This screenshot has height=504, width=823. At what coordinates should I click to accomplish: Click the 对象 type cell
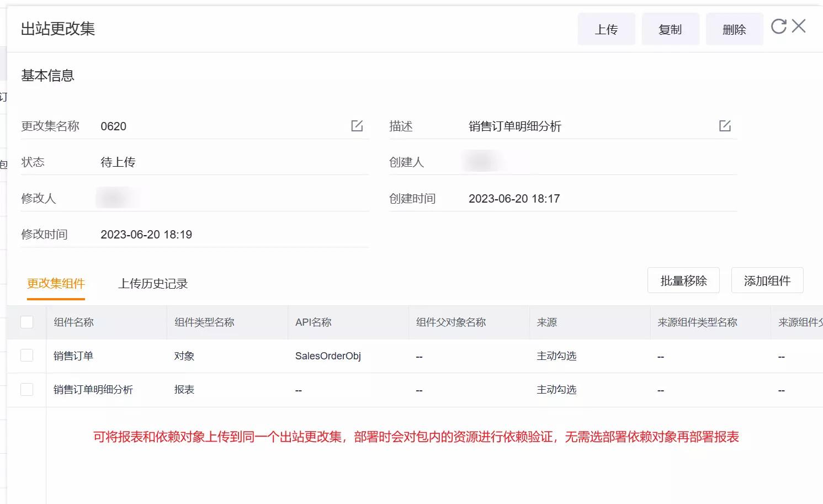click(x=184, y=356)
